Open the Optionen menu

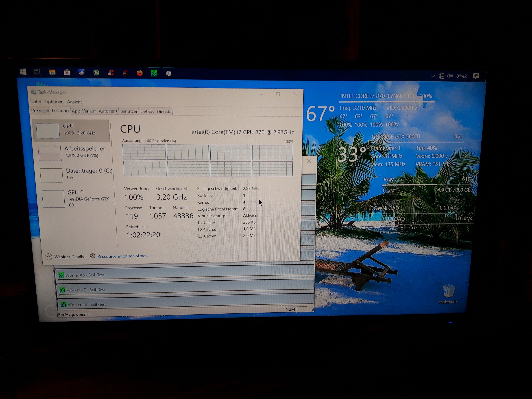pyautogui.click(x=54, y=102)
